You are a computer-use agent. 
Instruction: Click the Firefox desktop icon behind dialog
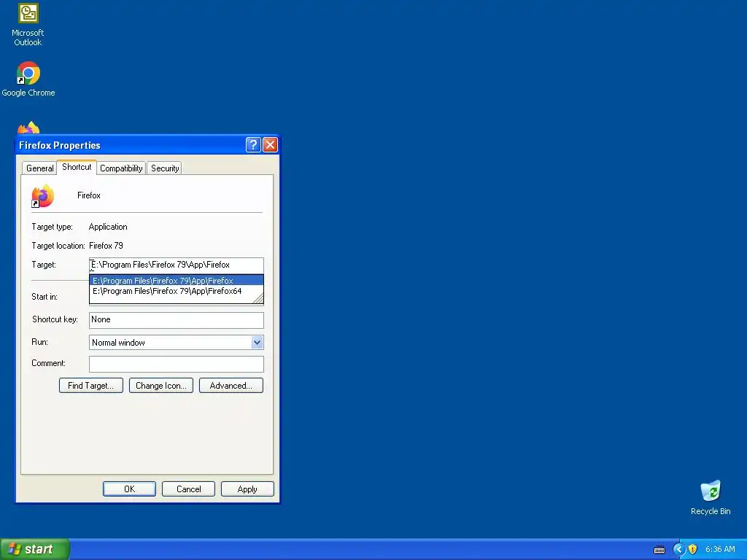click(28, 128)
